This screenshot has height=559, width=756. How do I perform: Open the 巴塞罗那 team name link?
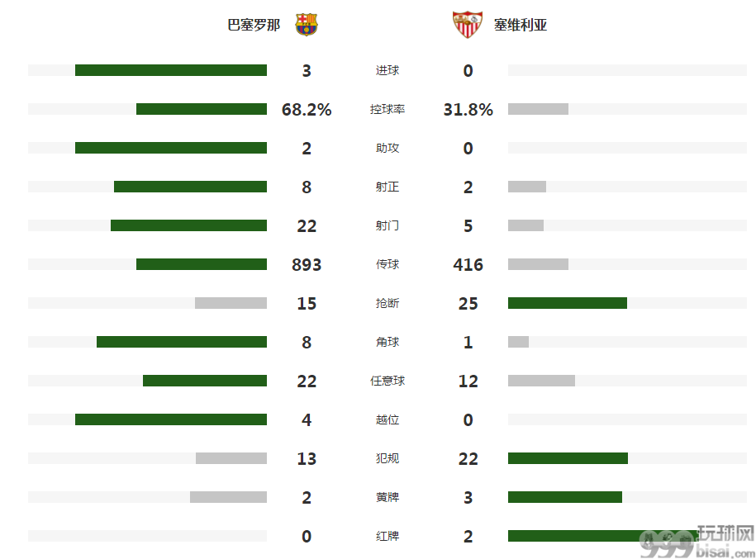click(x=254, y=25)
